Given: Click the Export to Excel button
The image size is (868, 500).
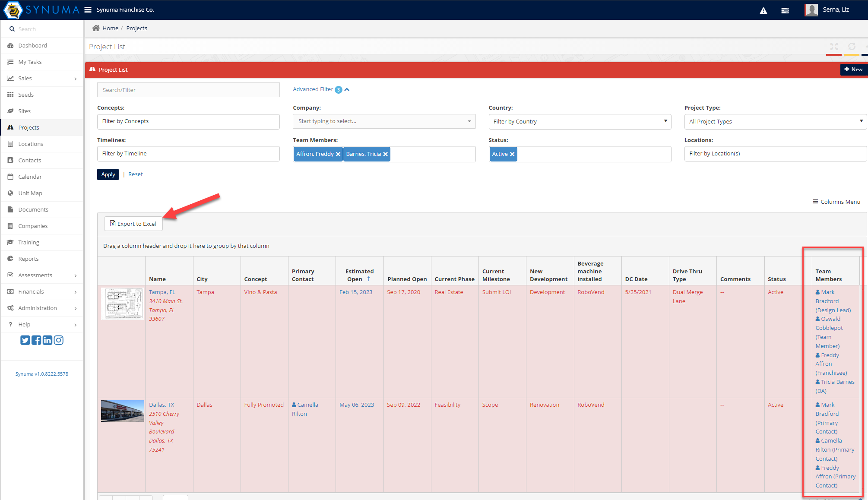Looking at the screenshot, I should (133, 224).
